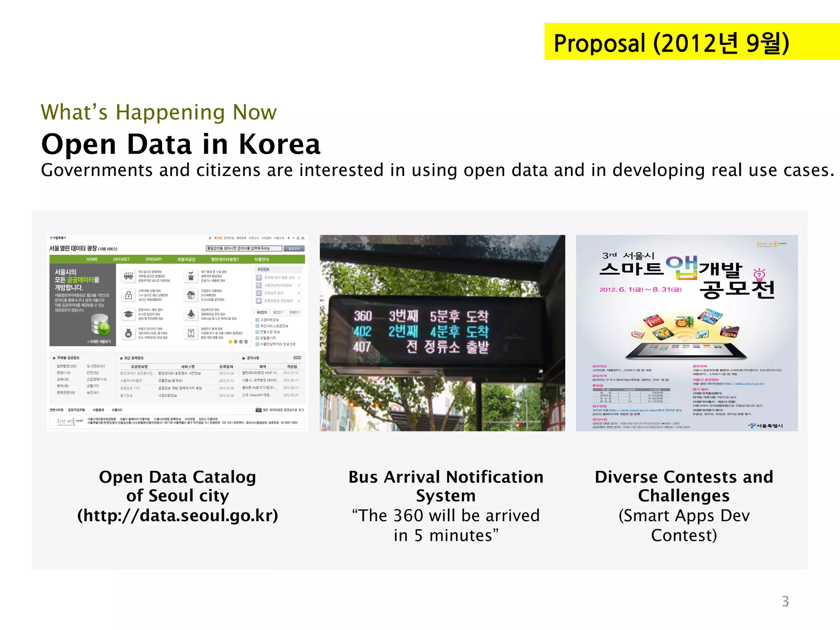
Task: Click the plant pot environment icon
Action: [x=191, y=276]
